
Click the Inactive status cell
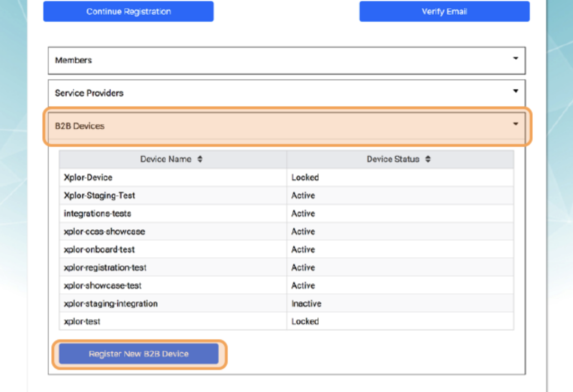pos(306,304)
